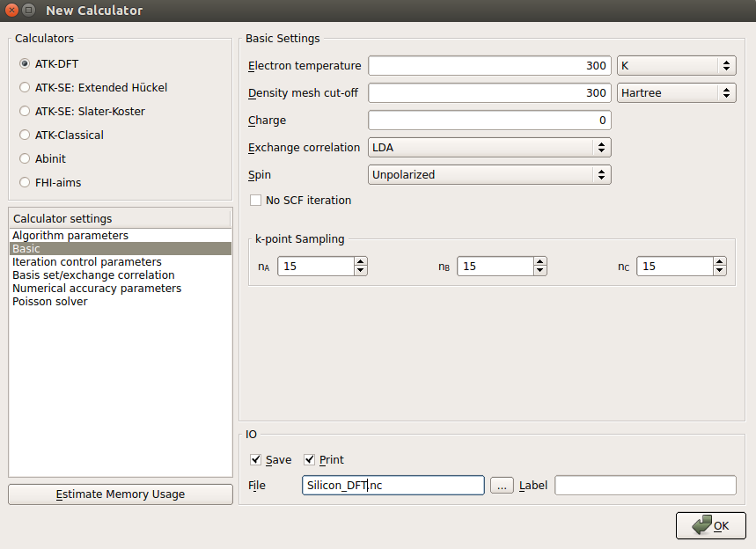Uncheck the Save checkbox in IO
Viewport: 756px width, 549px height.
pos(255,460)
